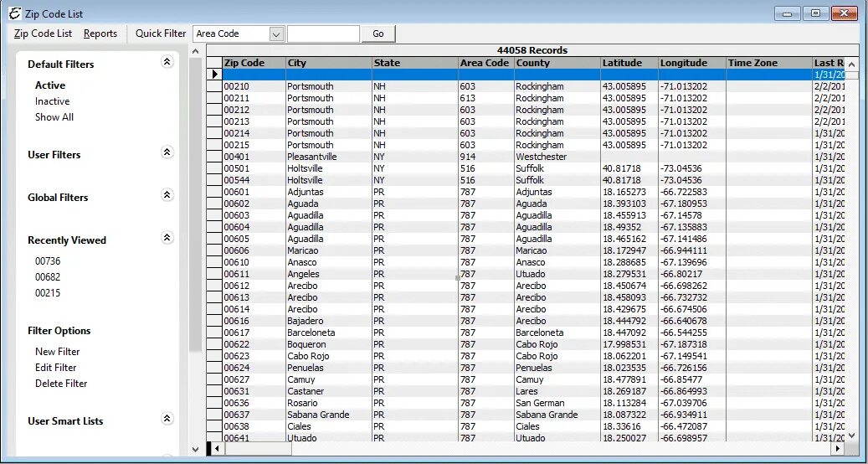
Task: Sort by the Zip Code column header
Action: [254, 63]
